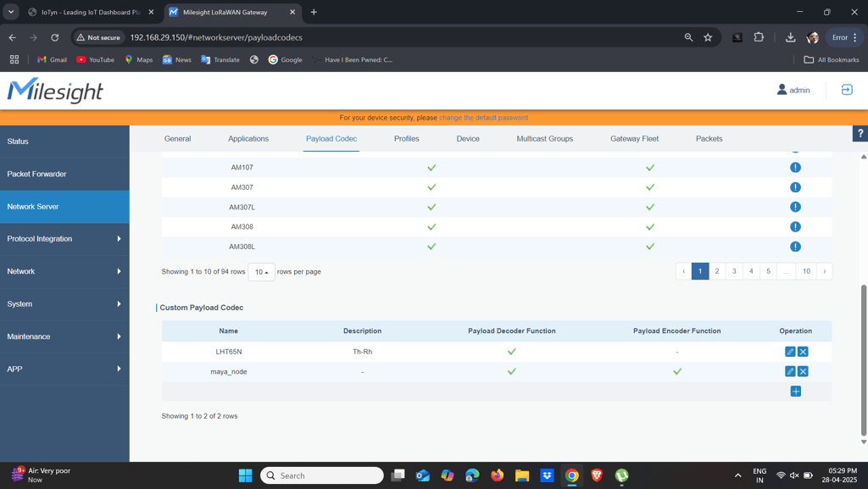Viewport: 868px width, 489px height.
Task: Click the Milesight logo
Action: [55, 91]
